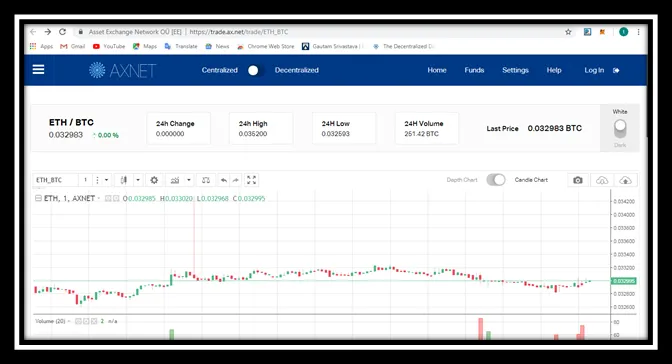Click the ETH_BTC symbol input field
672x364 pixels.
(56, 180)
